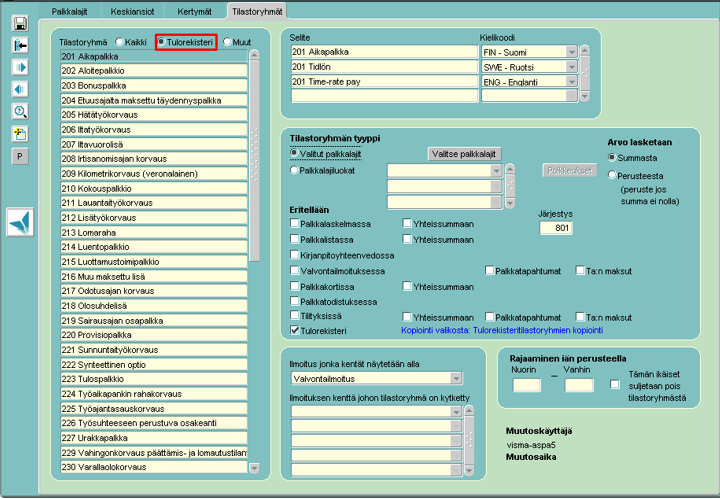The height and width of the screenshot is (499, 720).
Task: Click the Valitse palkkalajit button
Action: (x=464, y=154)
